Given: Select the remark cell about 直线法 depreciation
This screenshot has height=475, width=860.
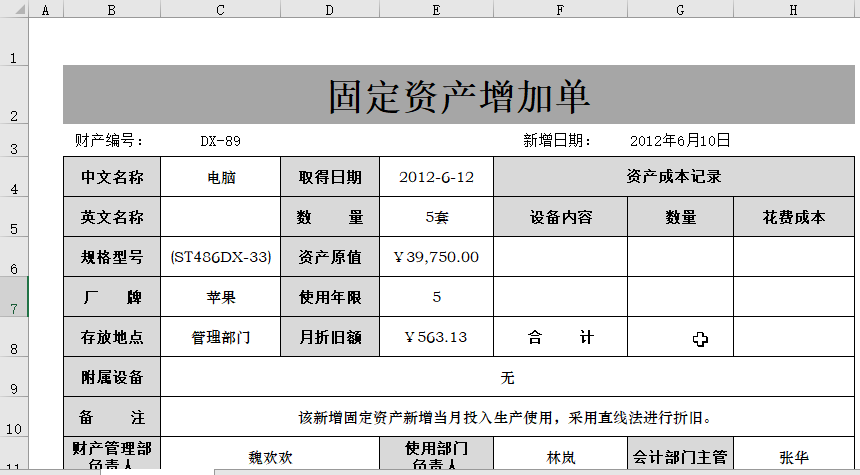Looking at the screenshot, I should coord(507,417).
